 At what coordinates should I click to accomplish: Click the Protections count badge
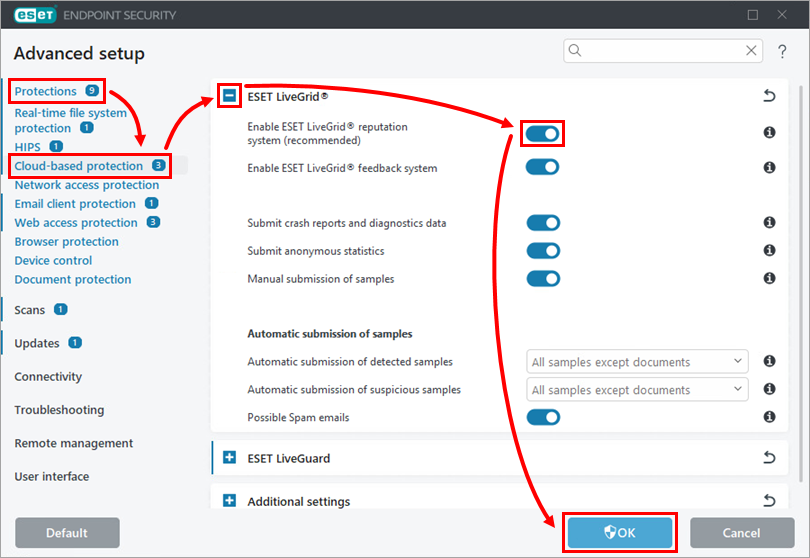pos(92,91)
